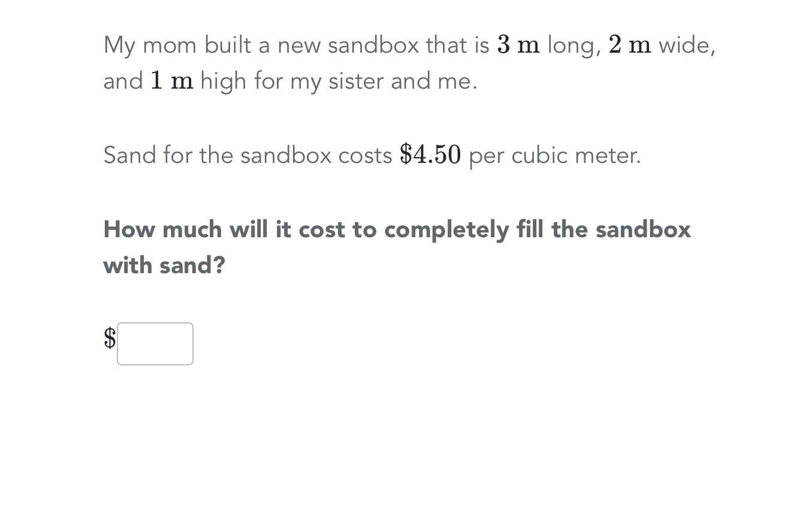Screen dimensions: 791x532
Task: Click the word "long" after 3 m
Action: tap(573, 46)
